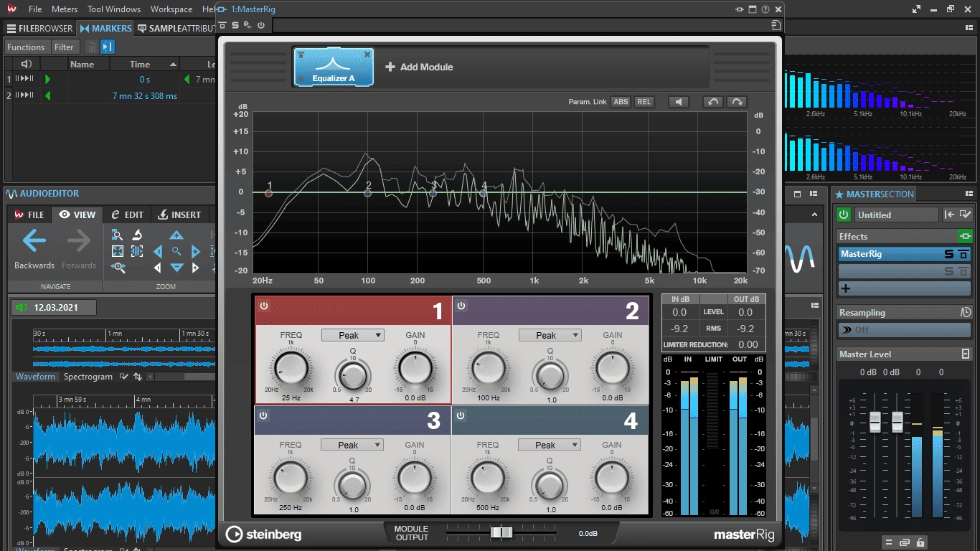
Task: Click the blue right arrow horizontal zoom icon
Action: (x=195, y=251)
